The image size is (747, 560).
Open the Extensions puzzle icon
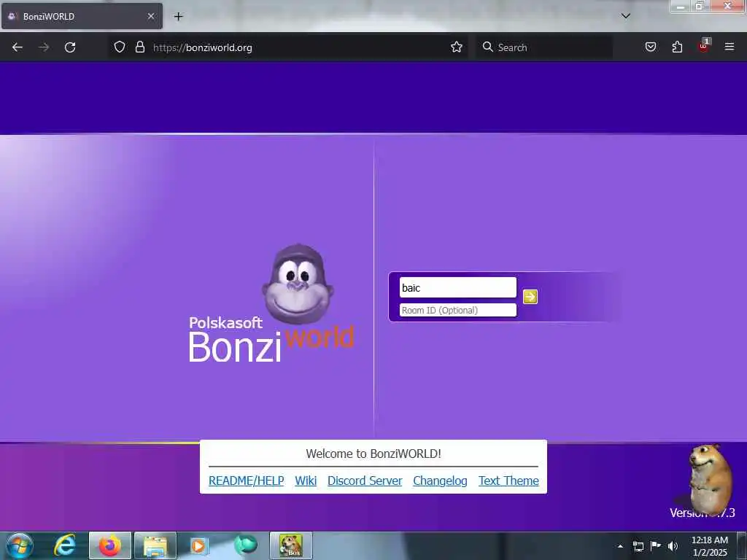click(677, 47)
